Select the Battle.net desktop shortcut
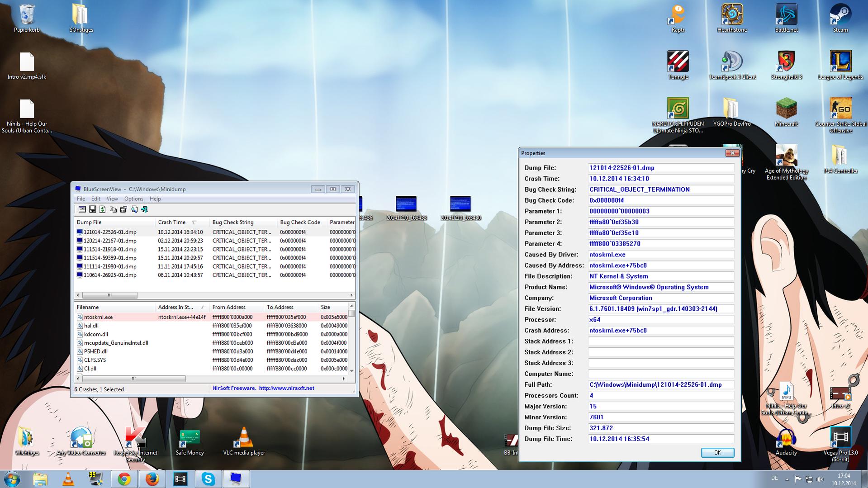This screenshot has height=488, width=868. click(786, 18)
